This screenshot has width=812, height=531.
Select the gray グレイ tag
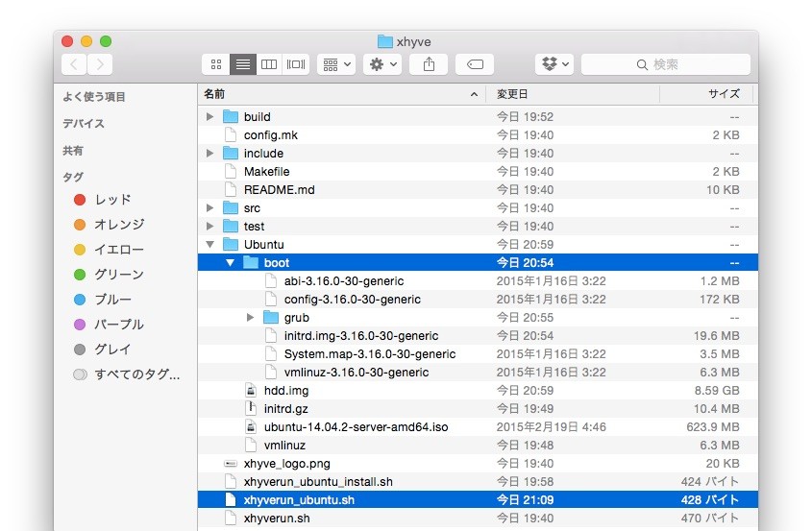[x=103, y=350]
